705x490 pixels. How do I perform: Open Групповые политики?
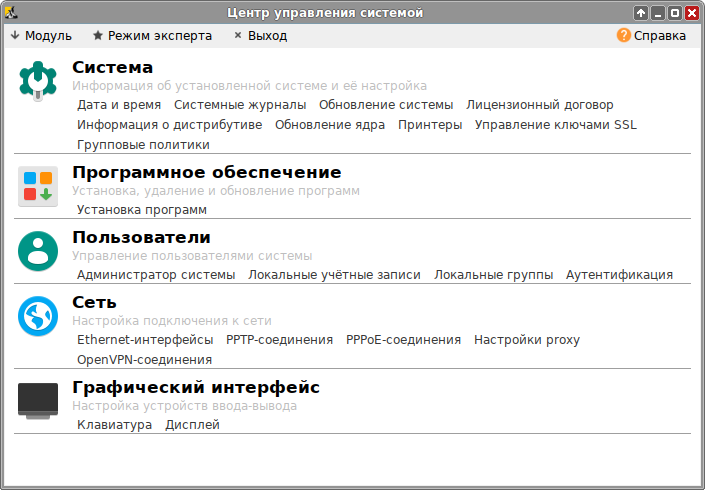click(x=143, y=145)
